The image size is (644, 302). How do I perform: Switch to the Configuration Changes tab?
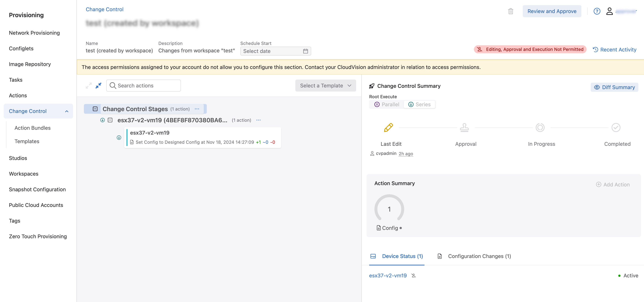pos(479,256)
